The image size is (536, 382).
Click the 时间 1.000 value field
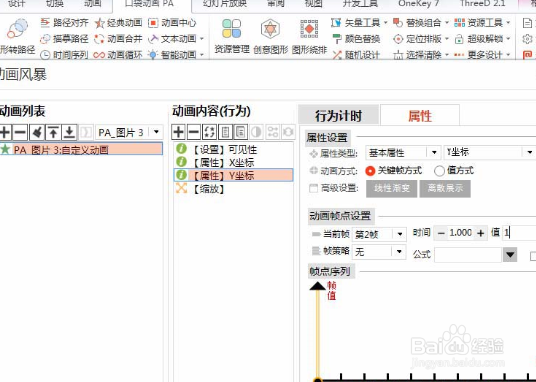461,233
